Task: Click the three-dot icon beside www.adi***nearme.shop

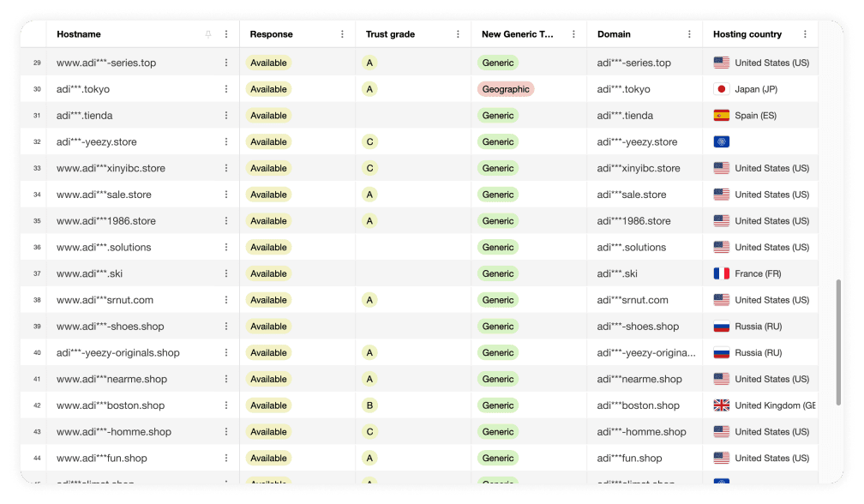Action: pos(226,379)
